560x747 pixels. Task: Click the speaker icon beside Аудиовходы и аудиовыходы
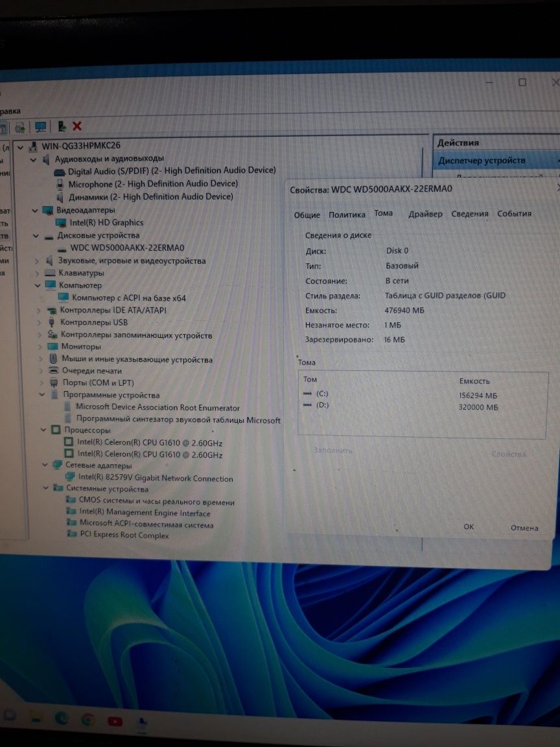[46, 159]
